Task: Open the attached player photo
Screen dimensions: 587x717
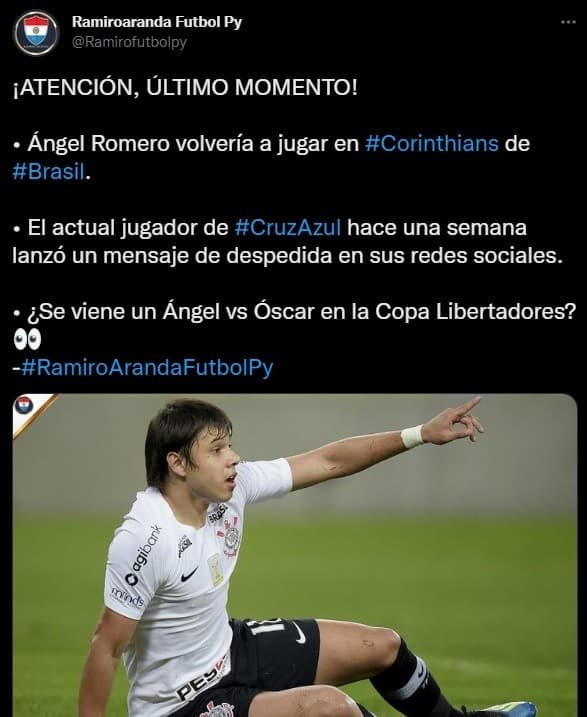Action: pyautogui.click(x=295, y=555)
